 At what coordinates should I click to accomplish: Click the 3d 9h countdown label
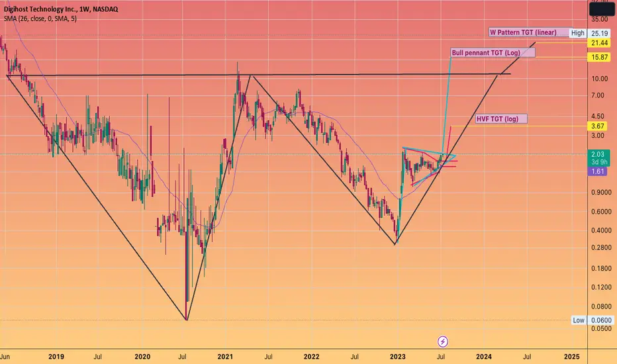[599, 161]
